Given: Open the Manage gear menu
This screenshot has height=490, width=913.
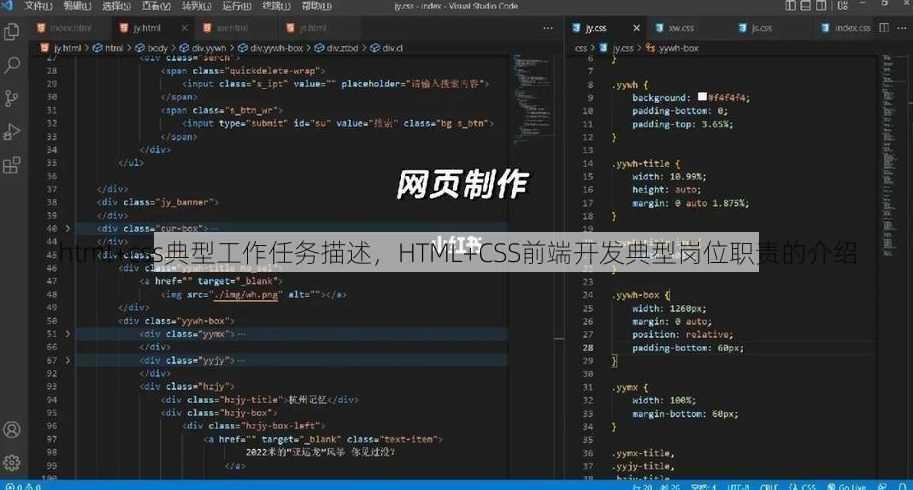Looking at the screenshot, I should point(12,463).
